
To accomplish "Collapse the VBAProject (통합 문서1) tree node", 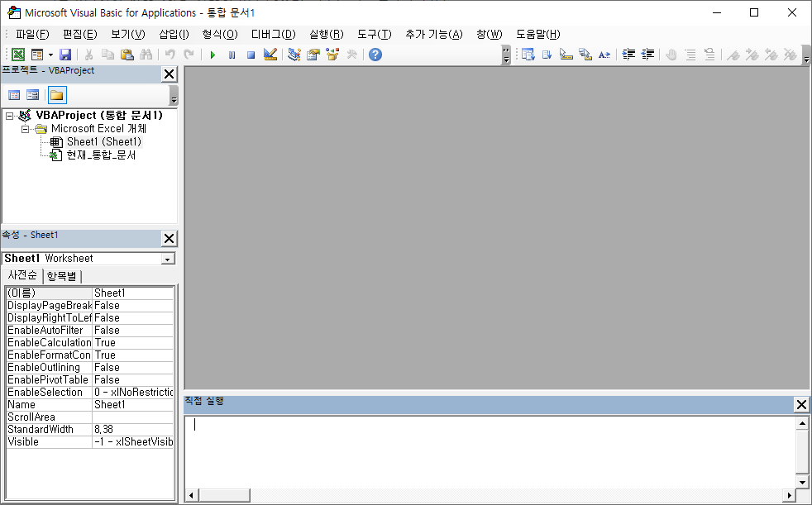I will tap(10, 116).
